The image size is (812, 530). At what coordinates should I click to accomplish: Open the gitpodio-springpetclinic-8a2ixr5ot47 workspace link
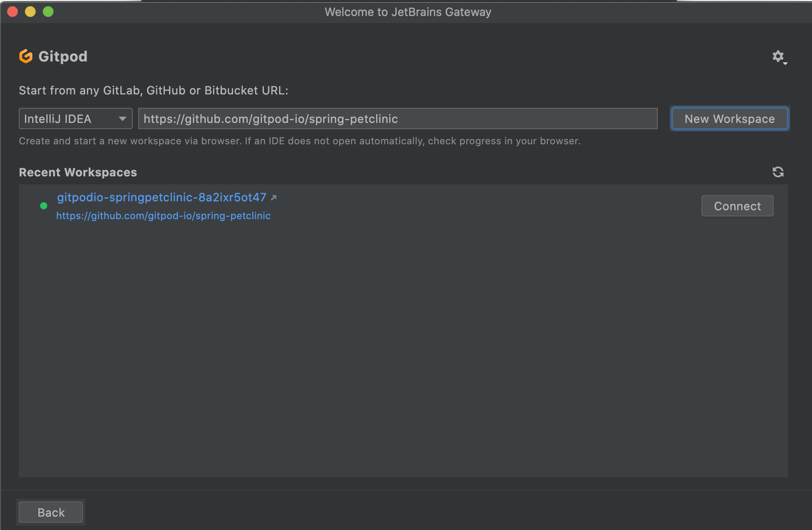(x=161, y=197)
